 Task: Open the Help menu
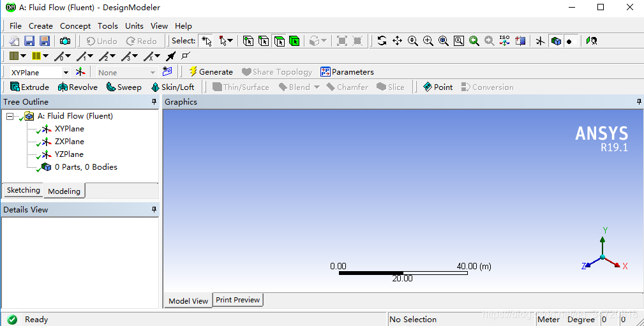(x=183, y=26)
